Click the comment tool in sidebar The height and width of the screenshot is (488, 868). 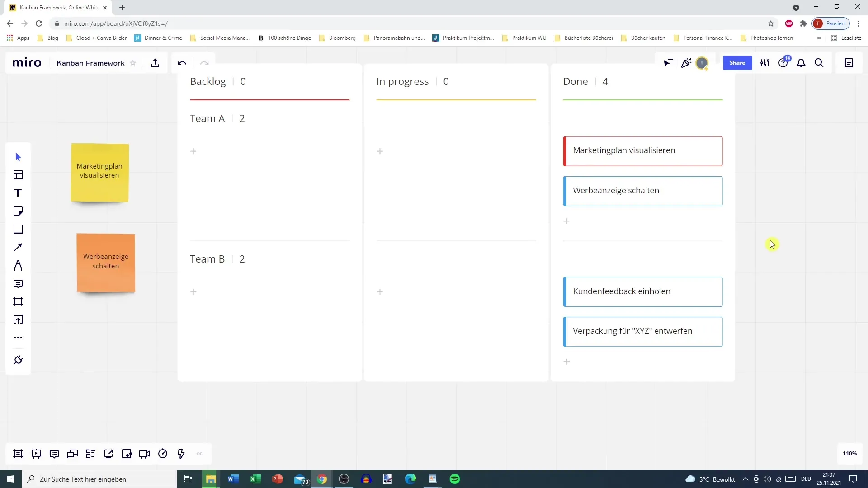[x=19, y=284]
